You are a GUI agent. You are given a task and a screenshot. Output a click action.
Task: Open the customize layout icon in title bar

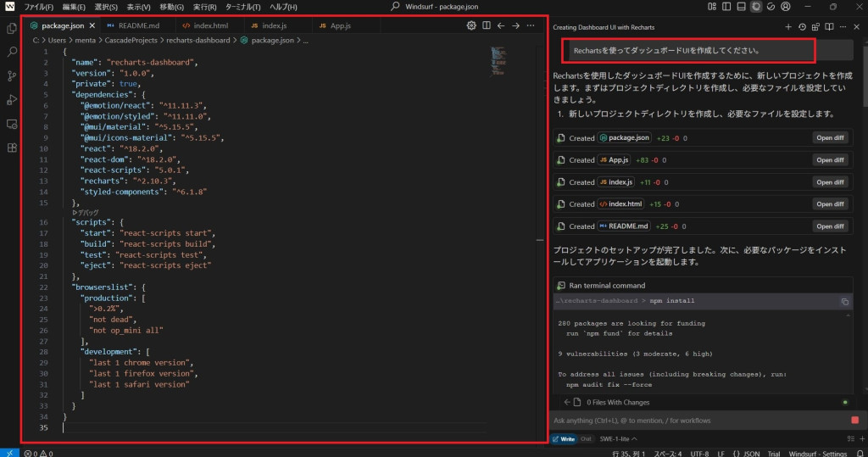point(712,7)
